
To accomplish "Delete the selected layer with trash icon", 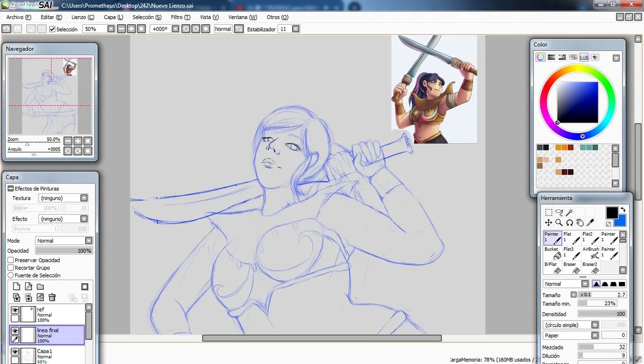I will point(52,298).
